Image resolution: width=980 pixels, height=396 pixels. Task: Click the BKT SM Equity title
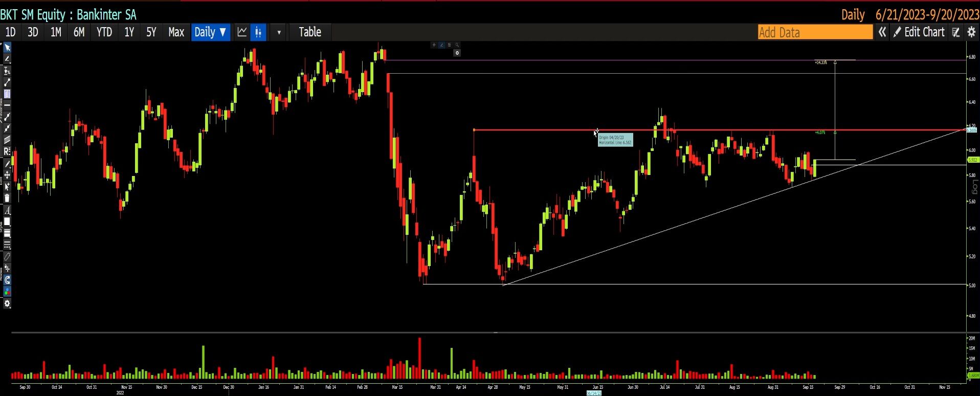point(69,15)
